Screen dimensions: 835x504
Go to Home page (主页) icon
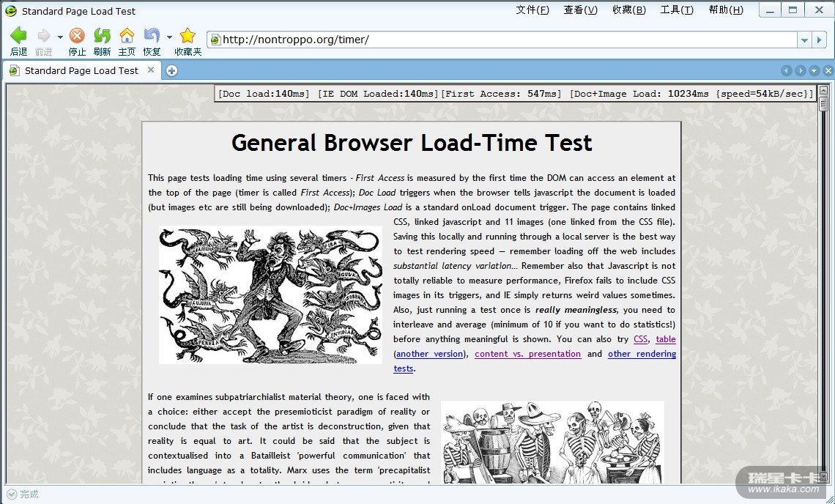[127, 36]
